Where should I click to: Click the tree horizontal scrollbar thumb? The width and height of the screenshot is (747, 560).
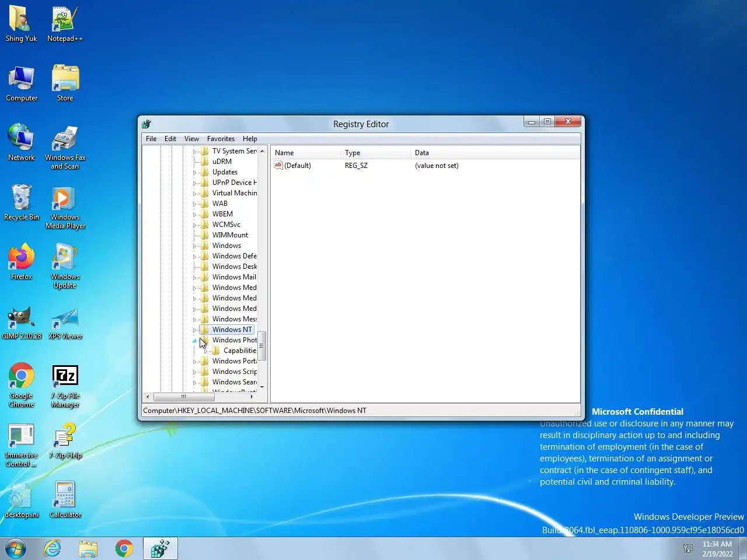point(183,397)
